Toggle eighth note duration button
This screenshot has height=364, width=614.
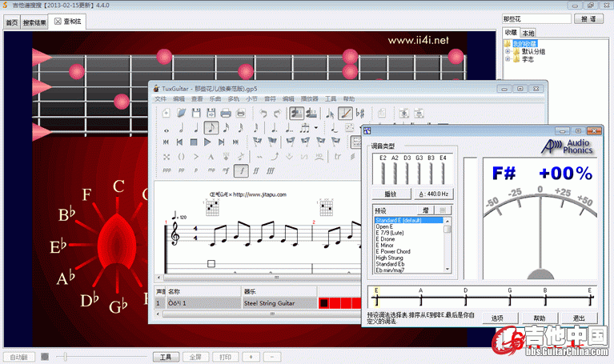pos(211,128)
